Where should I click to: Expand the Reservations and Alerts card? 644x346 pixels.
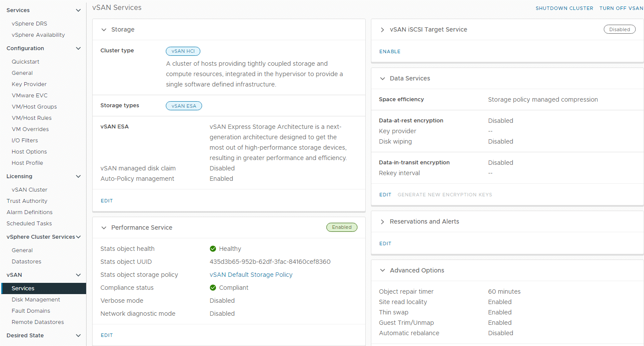[x=382, y=221]
